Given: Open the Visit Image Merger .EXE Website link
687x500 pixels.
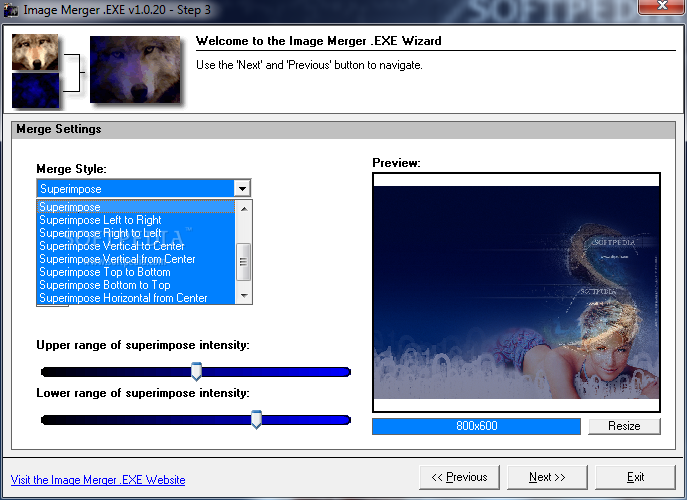Looking at the screenshot, I should coord(98,480).
